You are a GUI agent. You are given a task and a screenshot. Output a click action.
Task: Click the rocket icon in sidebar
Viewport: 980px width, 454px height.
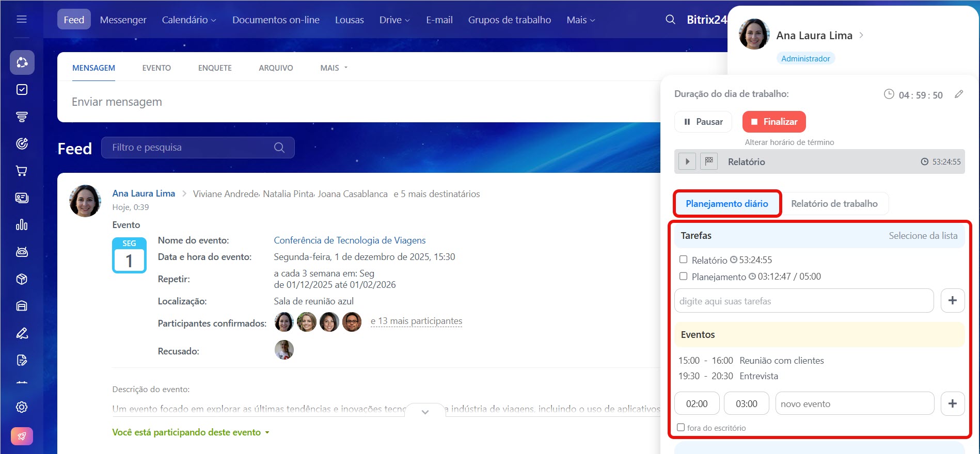[x=22, y=436]
